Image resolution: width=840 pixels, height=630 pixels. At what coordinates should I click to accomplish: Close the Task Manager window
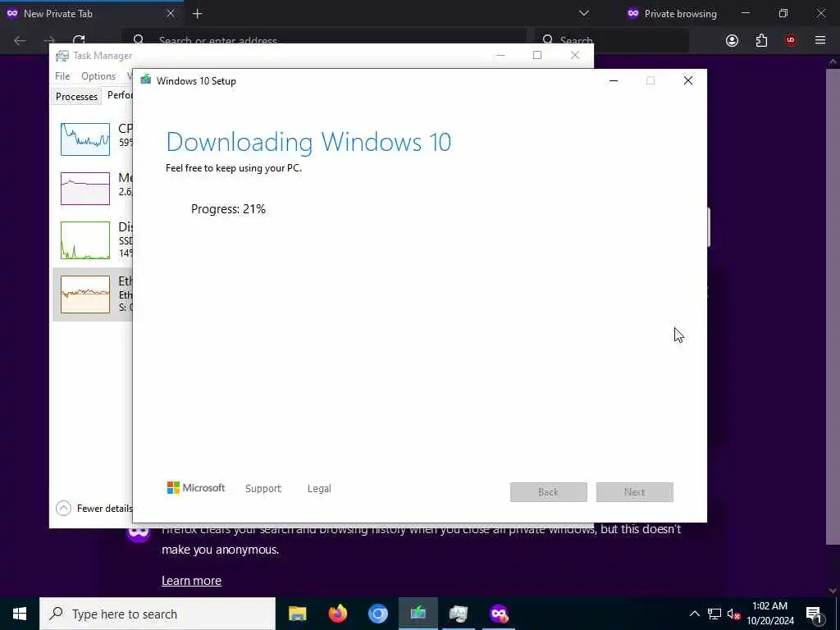[x=575, y=55]
